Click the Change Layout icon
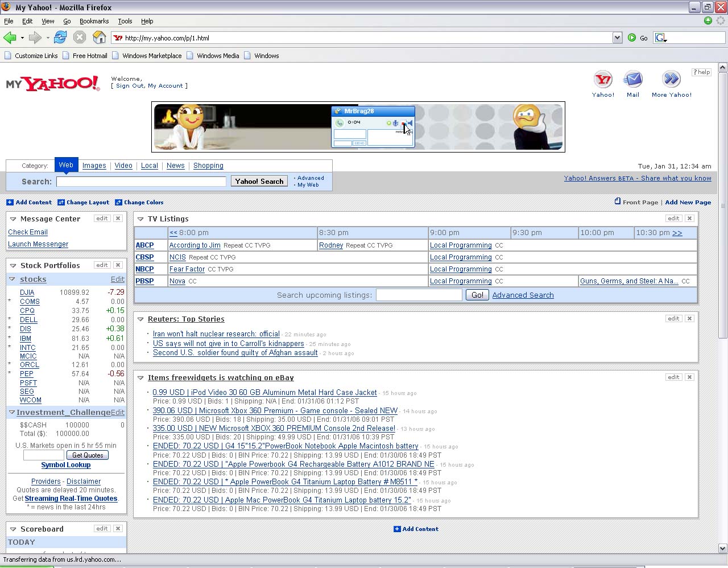 point(61,203)
